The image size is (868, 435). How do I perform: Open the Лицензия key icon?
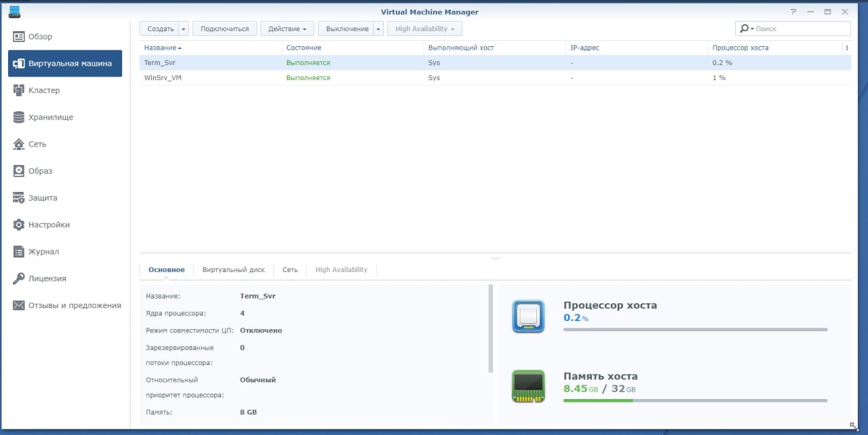[x=19, y=278]
